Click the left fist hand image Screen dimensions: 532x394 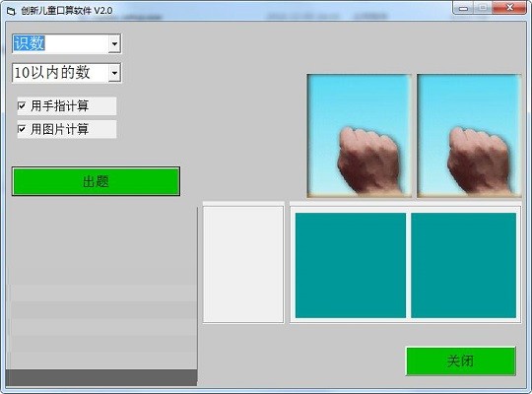[x=360, y=136]
